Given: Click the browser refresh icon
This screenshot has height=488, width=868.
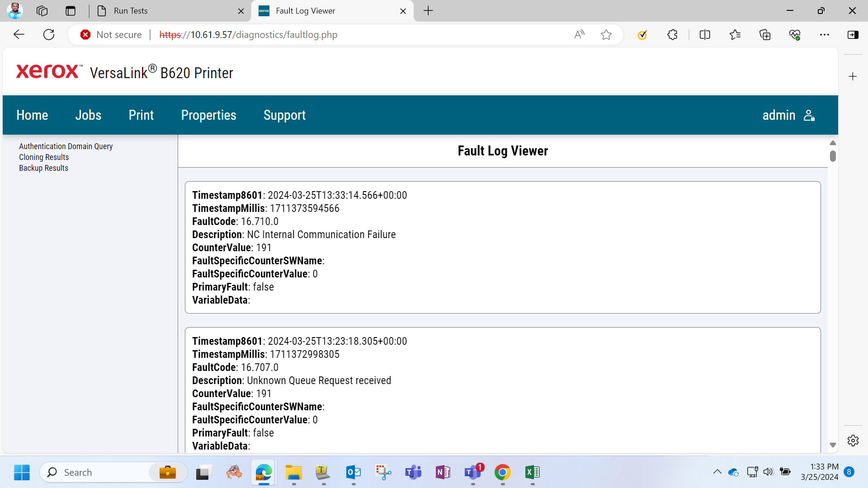Looking at the screenshot, I should [49, 35].
